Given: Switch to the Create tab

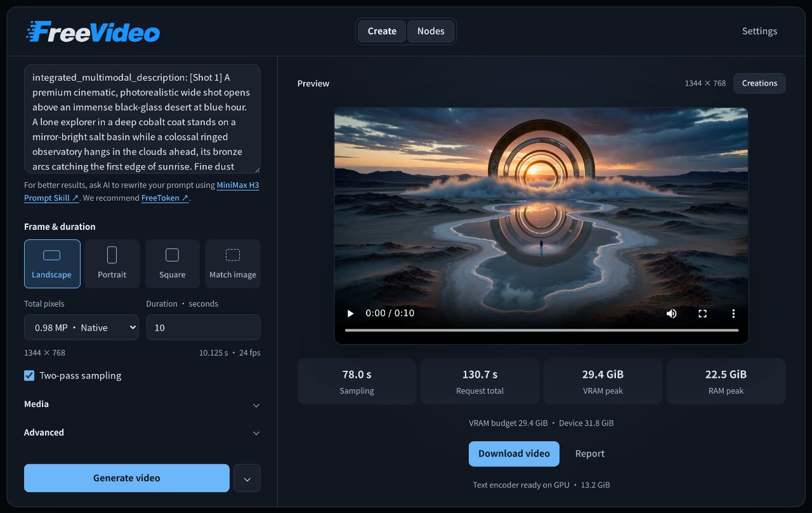Looking at the screenshot, I should 382,31.
